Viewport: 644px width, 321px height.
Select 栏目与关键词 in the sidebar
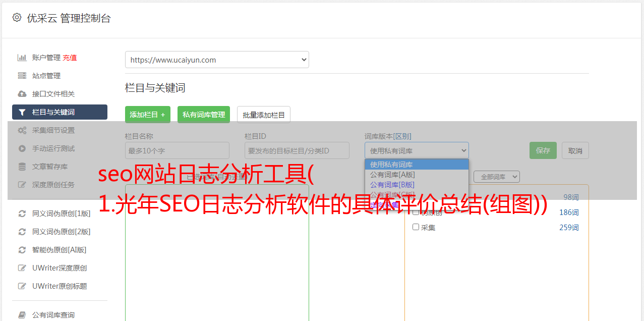point(60,112)
